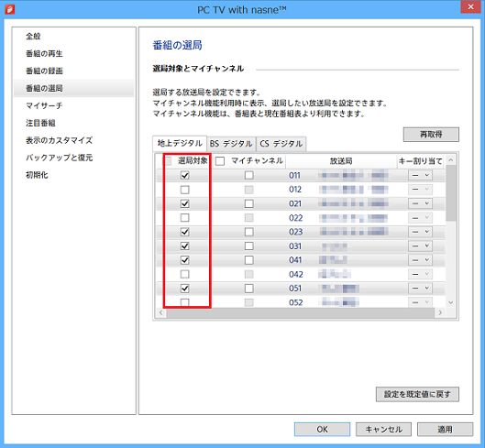Open key assignment dropdown for channel 041
The width and height of the screenshot is (485, 448).
420,260
